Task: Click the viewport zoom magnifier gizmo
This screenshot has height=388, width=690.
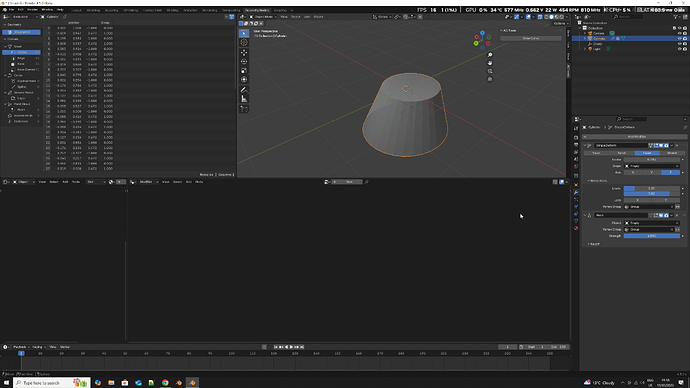Action: coord(490,55)
